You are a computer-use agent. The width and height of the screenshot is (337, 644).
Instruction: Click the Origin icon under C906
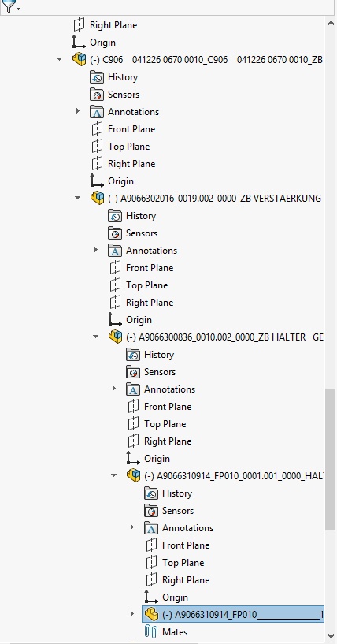[98, 181]
